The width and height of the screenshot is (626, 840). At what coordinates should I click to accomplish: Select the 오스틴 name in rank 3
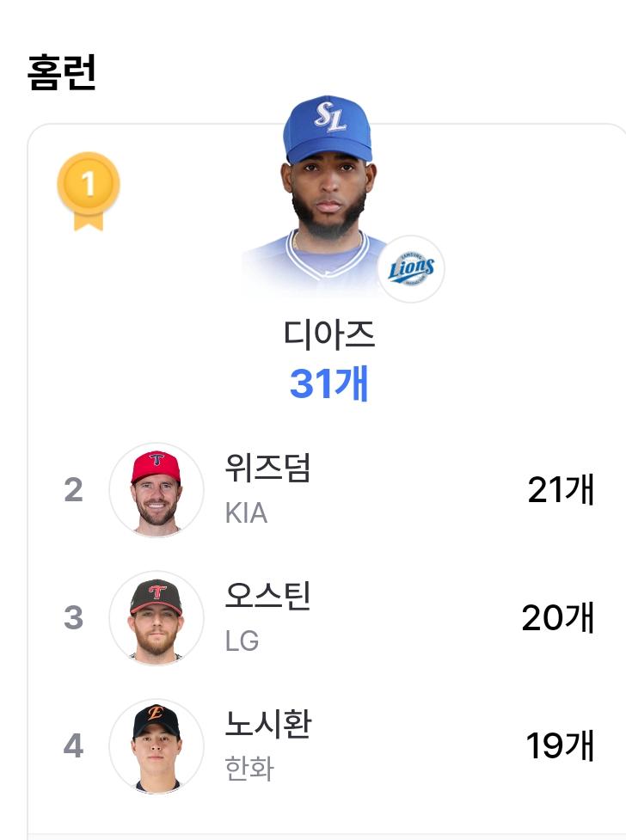(267, 596)
